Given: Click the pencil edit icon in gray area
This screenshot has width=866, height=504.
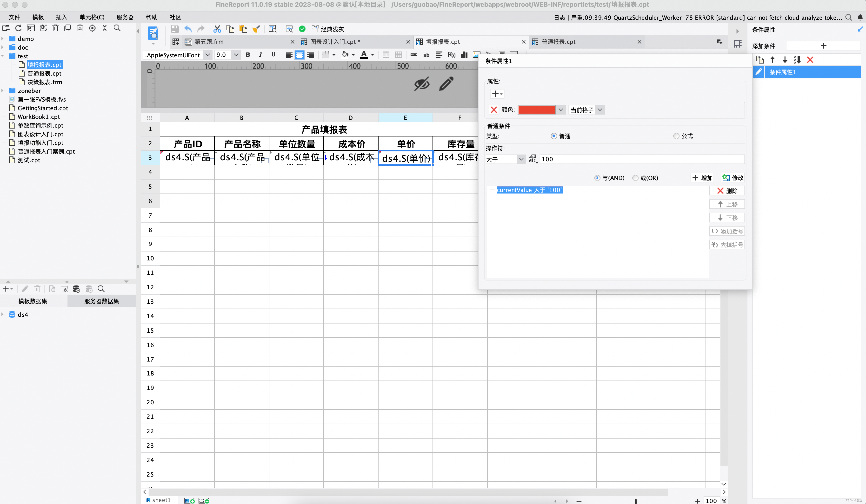Looking at the screenshot, I should tap(446, 84).
